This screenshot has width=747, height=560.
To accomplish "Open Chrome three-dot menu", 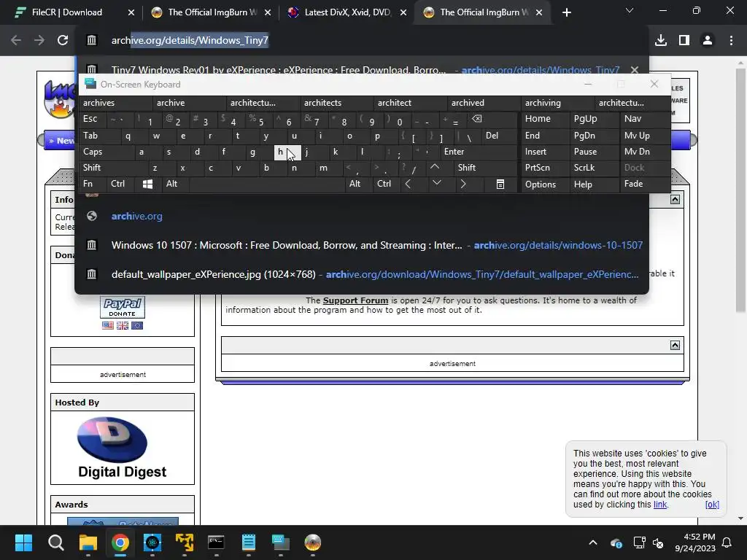I will [731, 41].
